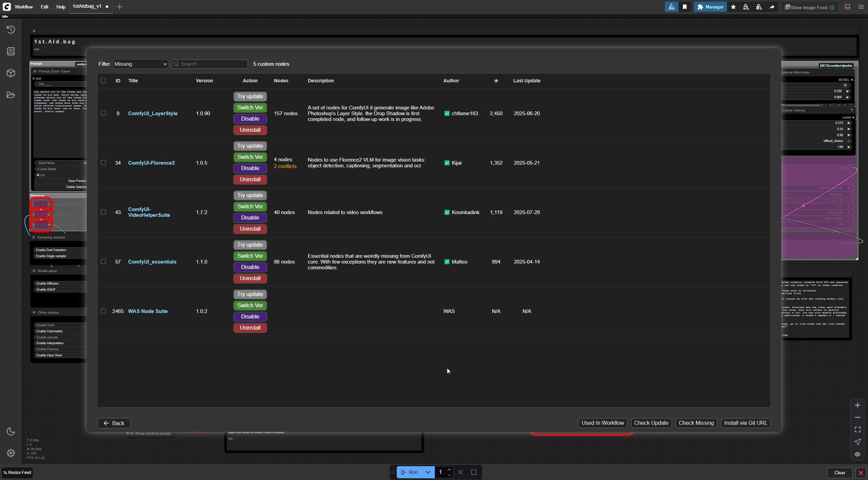Expand the Run button dropdown arrow
Screen dimensions: 868x480
[428, 472]
